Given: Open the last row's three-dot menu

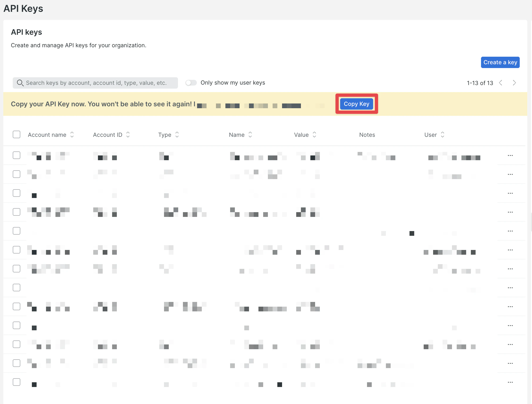Looking at the screenshot, I should pos(510,382).
